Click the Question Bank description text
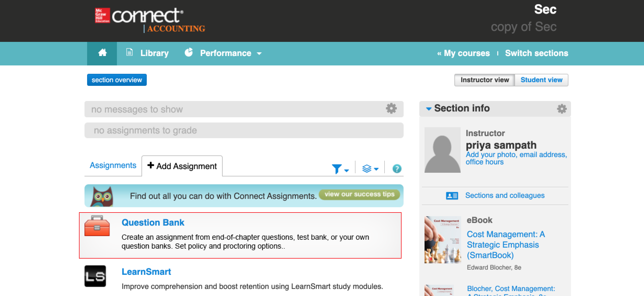Image resolution: width=644 pixels, height=296 pixels. [245, 242]
